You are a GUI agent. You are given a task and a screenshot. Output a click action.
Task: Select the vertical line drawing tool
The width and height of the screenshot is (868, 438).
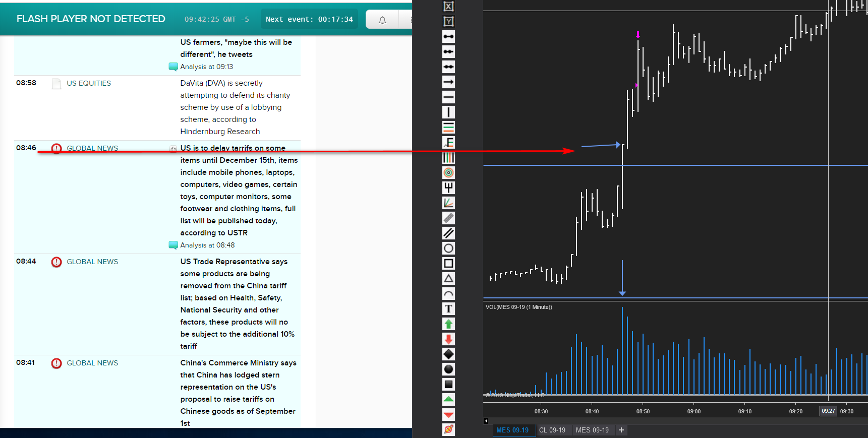click(x=448, y=112)
